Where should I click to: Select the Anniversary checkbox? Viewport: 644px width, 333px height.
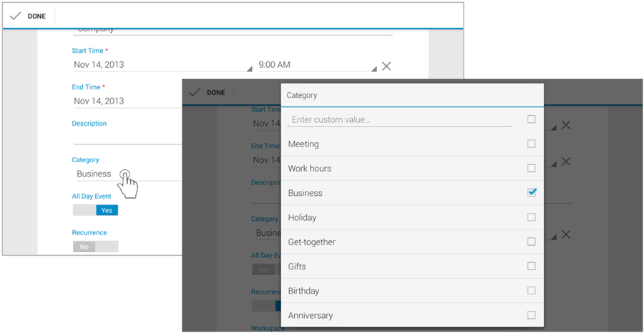pyautogui.click(x=531, y=315)
